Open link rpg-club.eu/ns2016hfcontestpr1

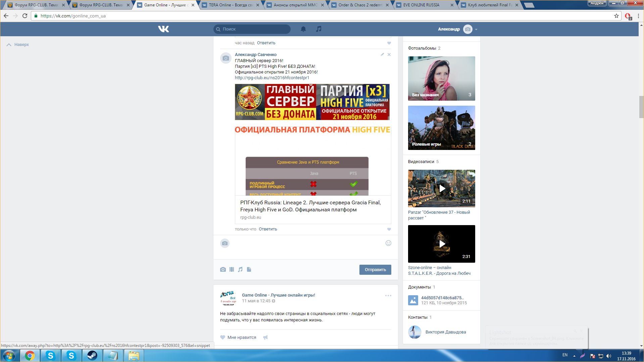(x=272, y=78)
